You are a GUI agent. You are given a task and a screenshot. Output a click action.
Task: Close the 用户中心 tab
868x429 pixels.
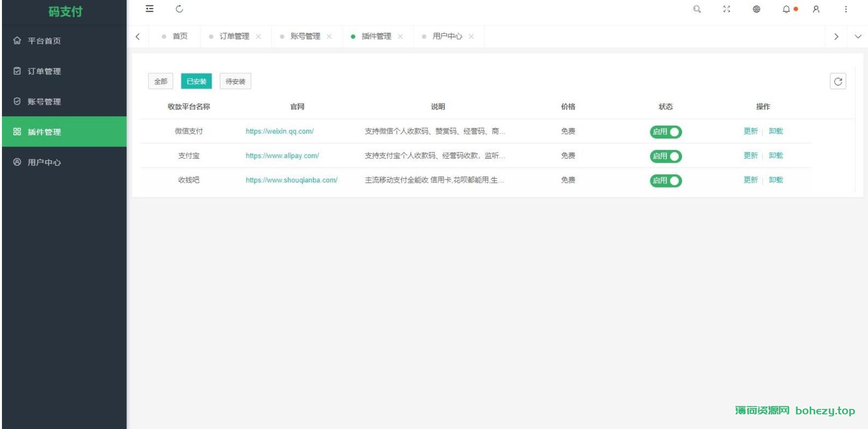coord(471,36)
